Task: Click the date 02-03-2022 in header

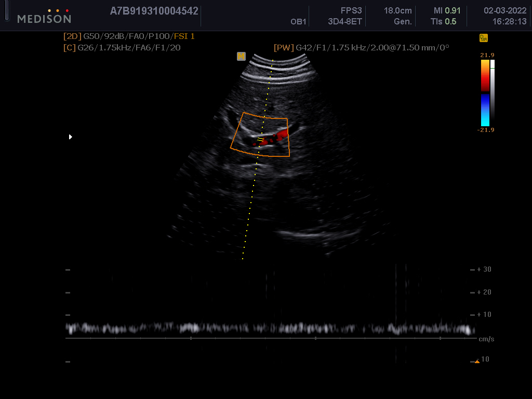Action: point(505,10)
